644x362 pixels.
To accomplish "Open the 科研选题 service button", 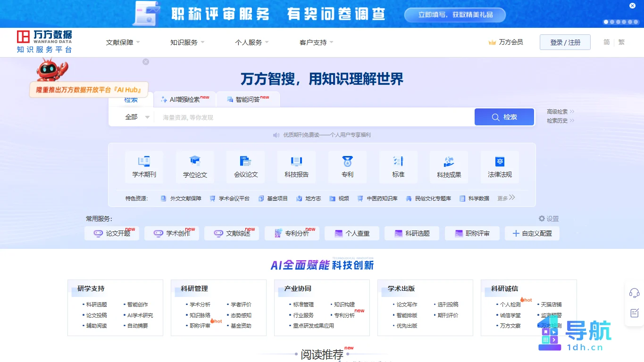I will 412,233.
